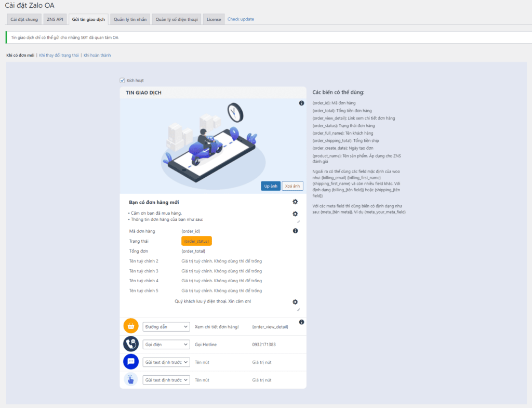Click the orange {order_status} highlighted field
Viewport: 532px width, 408px height.
pos(196,241)
